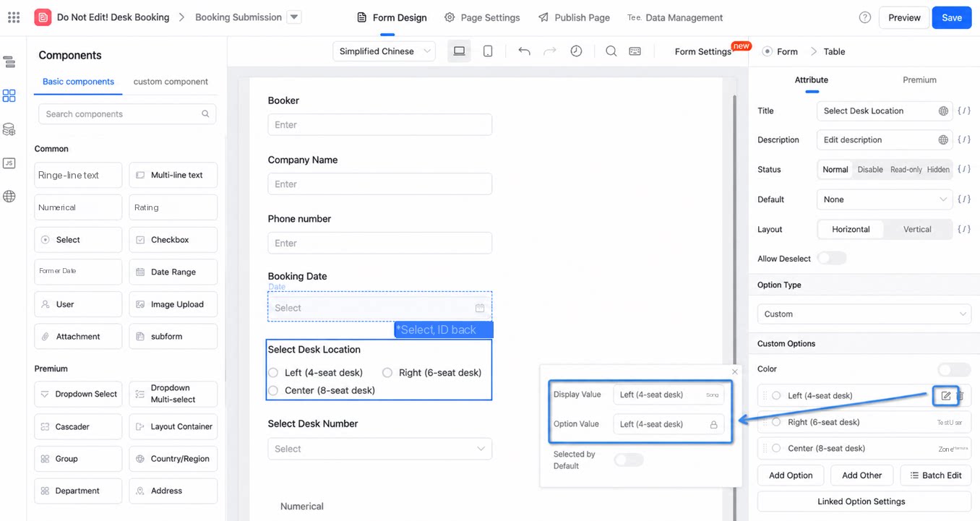Viewport: 980px width, 521px height.
Task: Edit the Left (4-seat desk) option
Action: click(x=946, y=396)
